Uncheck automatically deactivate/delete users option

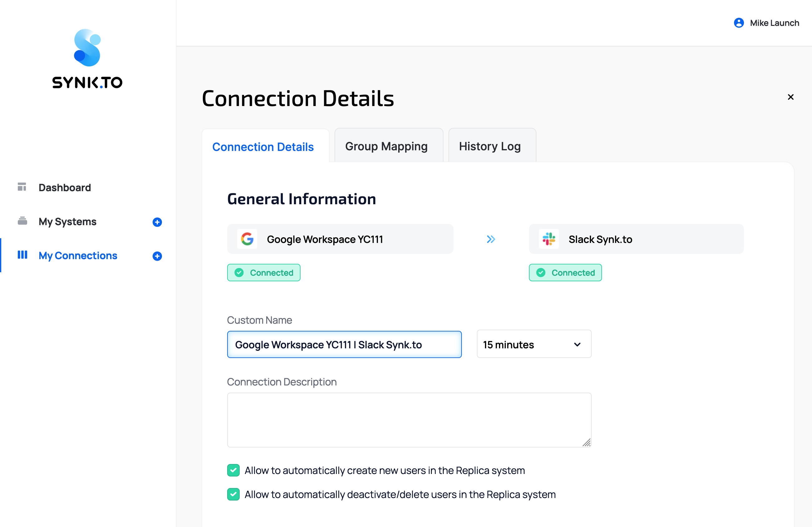233,494
